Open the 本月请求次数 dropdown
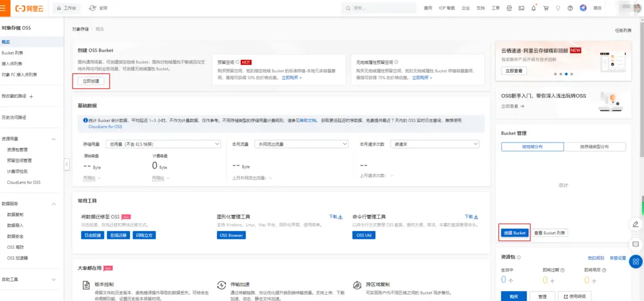Screen dimensions: 644x301 tap(435, 144)
